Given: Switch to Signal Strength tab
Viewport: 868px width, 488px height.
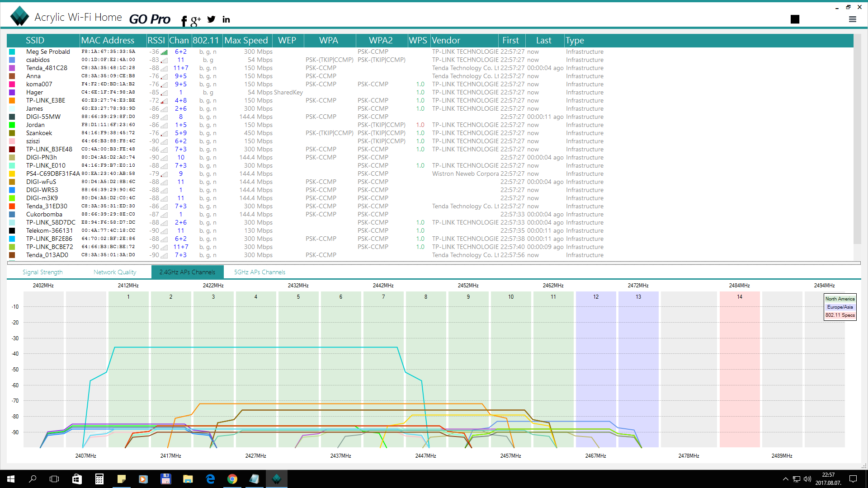Looking at the screenshot, I should click(42, 272).
